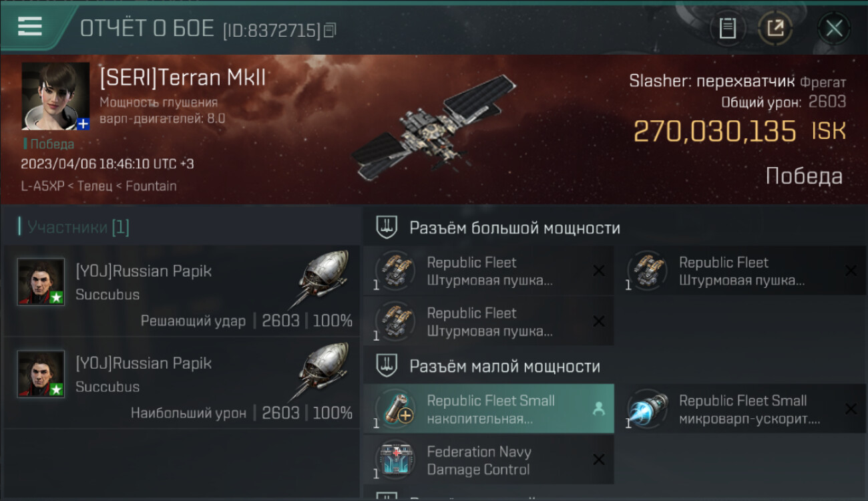Copy battle report ID icon

(331, 30)
